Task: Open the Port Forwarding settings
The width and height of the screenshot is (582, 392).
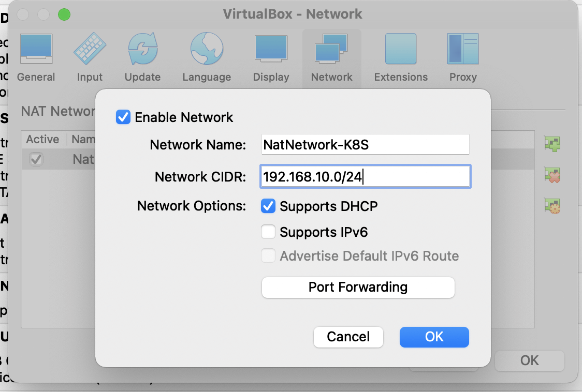Action: point(358,287)
